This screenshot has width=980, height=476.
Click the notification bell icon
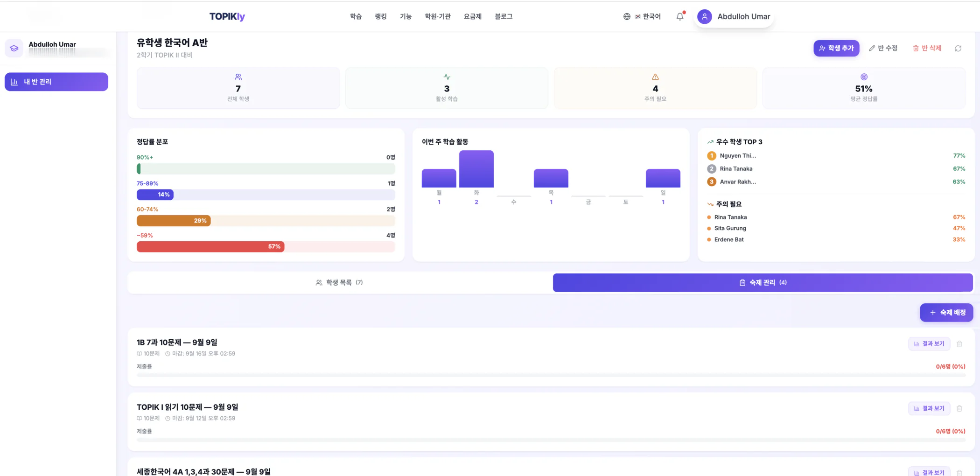click(680, 16)
